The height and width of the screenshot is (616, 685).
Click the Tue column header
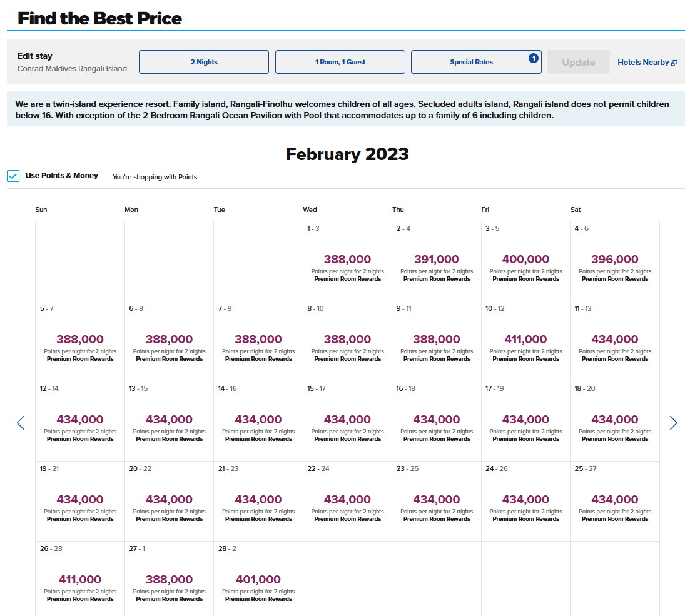(x=220, y=210)
